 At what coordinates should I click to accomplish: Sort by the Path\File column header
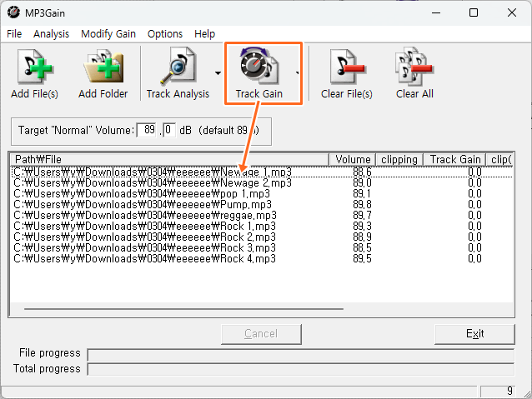[x=169, y=159]
